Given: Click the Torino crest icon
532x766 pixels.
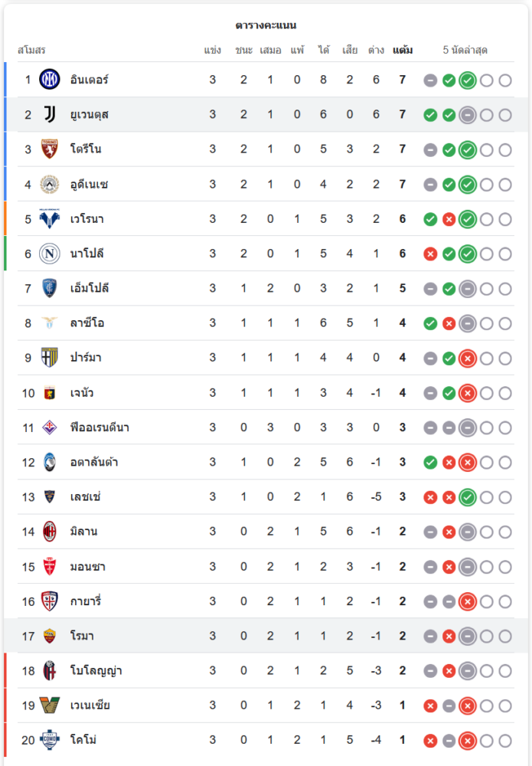Looking at the screenshot, I should point(50,149).
